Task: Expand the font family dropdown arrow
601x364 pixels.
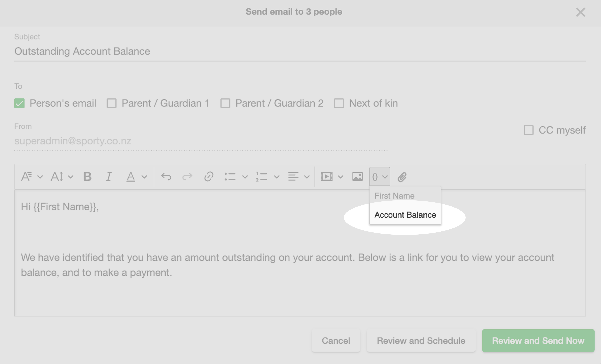Action: (40, 177)
